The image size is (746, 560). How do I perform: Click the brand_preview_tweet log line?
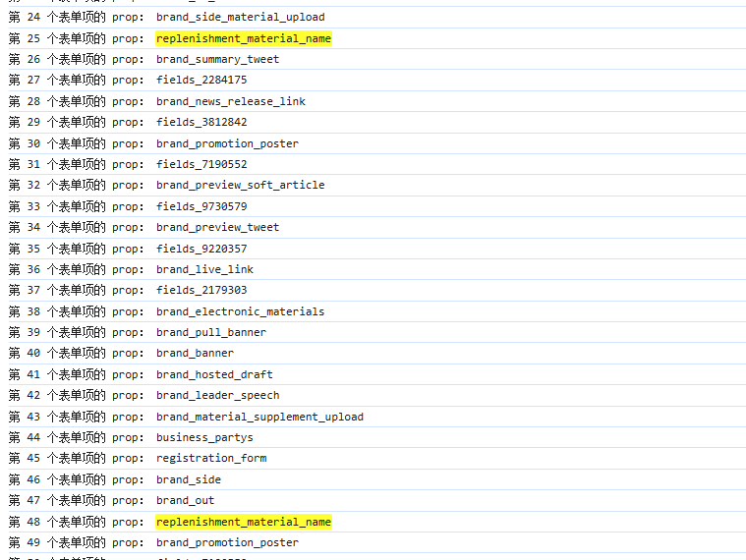217,227
